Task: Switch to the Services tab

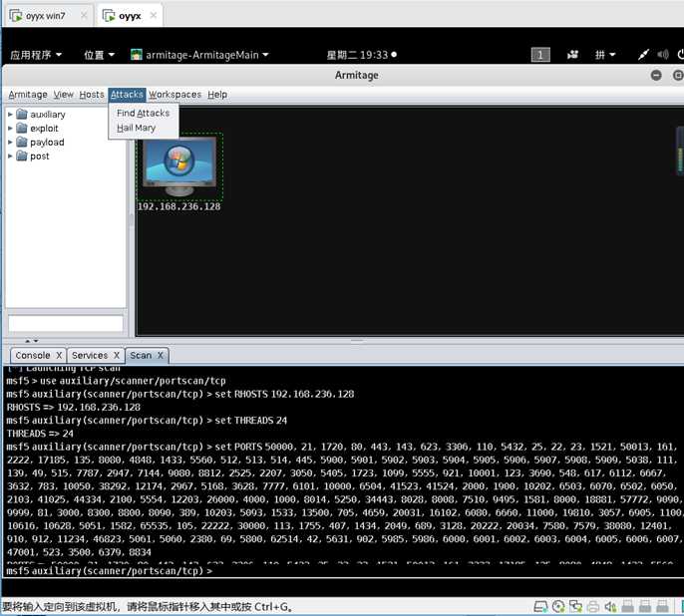Action: [90, 355]
